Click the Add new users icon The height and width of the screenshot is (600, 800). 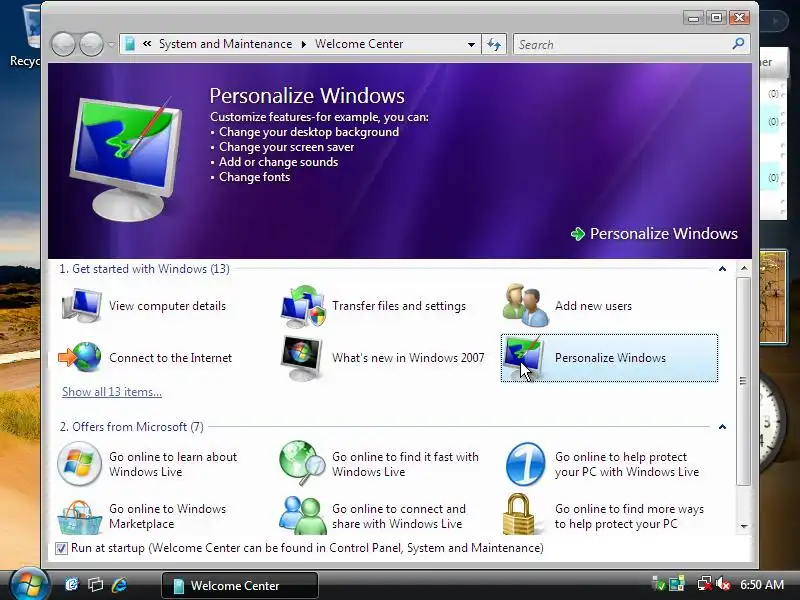[526, 306]
